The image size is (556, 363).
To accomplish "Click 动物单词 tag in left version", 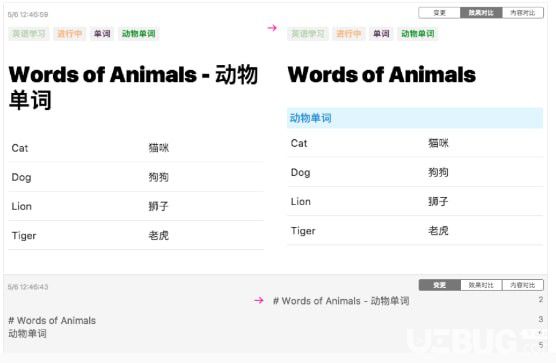I will [139, 34].
